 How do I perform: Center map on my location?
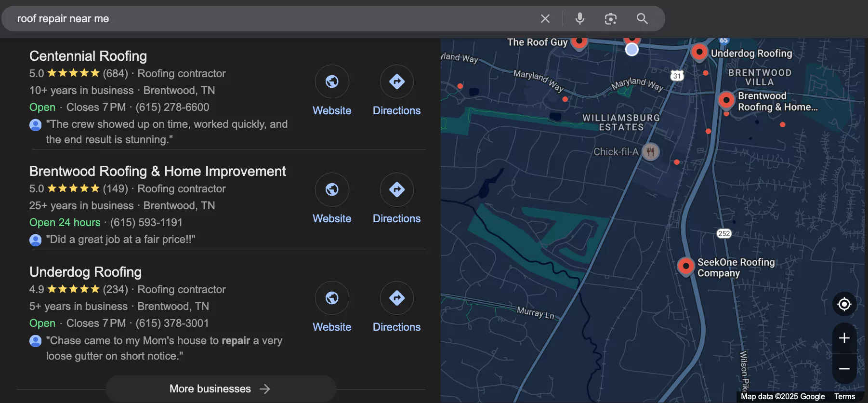844,304
